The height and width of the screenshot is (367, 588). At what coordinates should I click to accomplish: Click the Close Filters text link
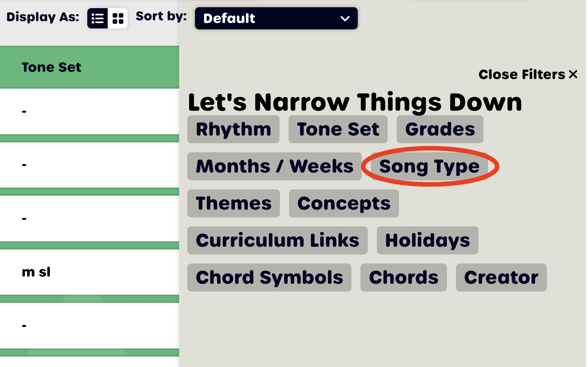pyautogui.click(x=522, y=74)
